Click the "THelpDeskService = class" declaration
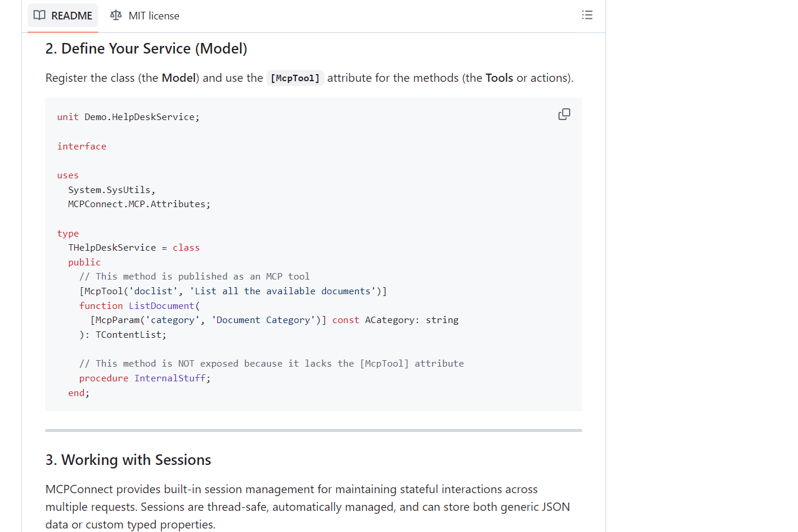This screenshot has width=798, height=532. [134, 248]
